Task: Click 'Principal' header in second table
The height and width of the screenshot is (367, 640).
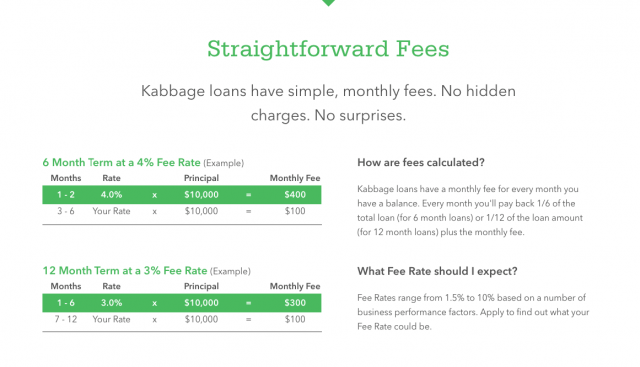Action: tap(201, 286)
